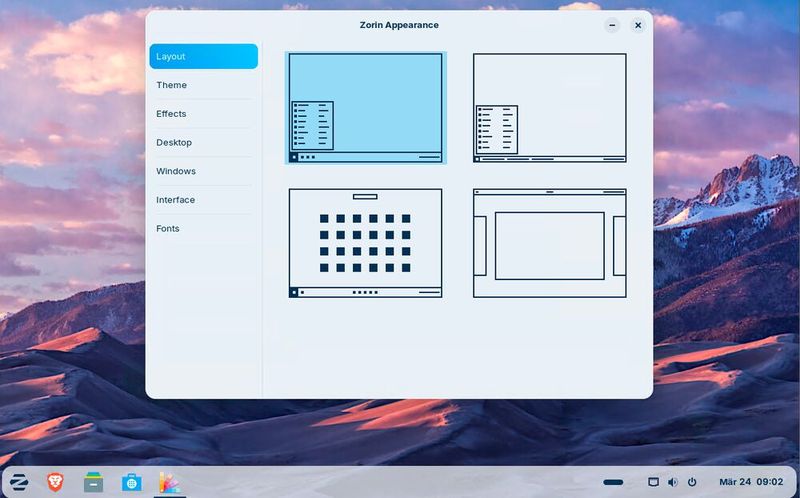Click the volume speaker tray icon
The width and height of the screenshot is (800, 498).
pos(672,482)
